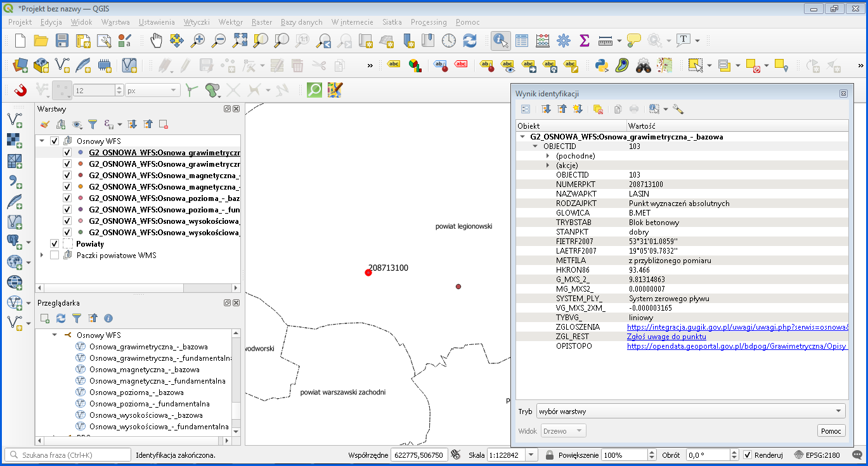Open layer styling brush in Warstwy panel
The image size is (868, 466).
coord(44,124)
